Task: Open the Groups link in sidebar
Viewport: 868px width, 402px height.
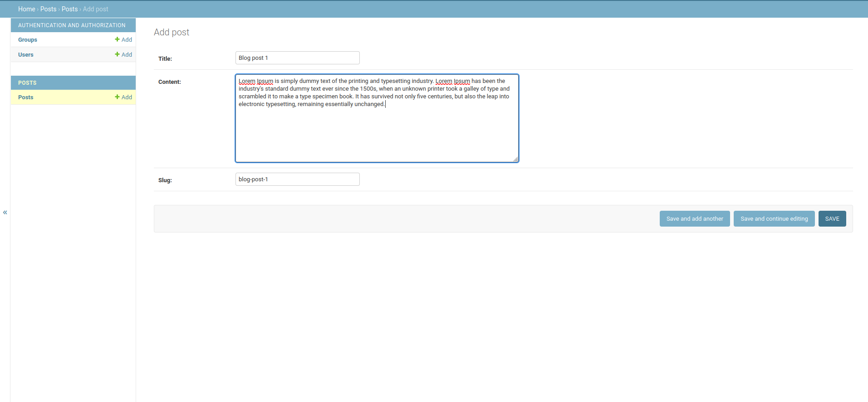Action: point(28,40)
